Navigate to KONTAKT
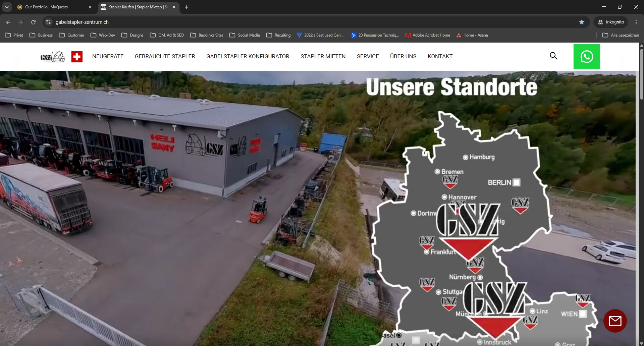Screen dimensions: 644x346 (x=440, y=56)
